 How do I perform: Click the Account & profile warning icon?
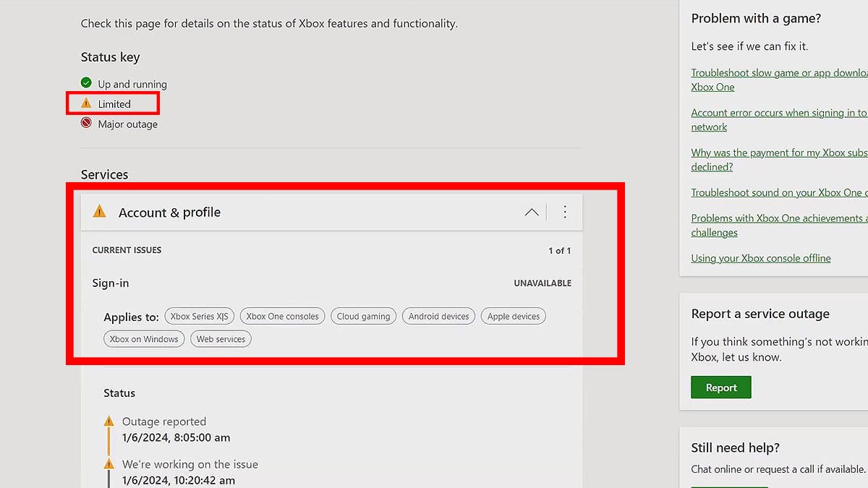point(100,211)
